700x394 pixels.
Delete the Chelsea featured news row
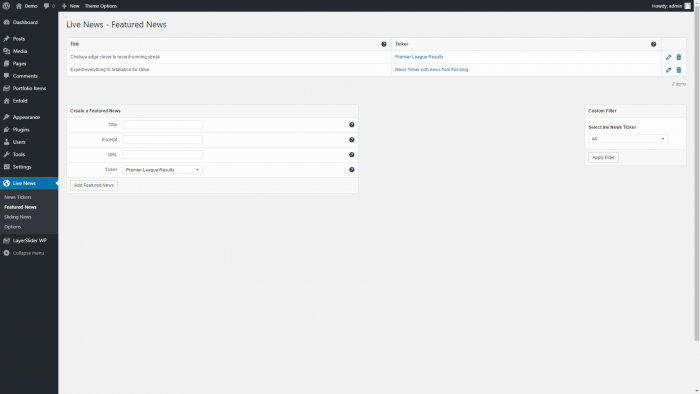(679, 57)
